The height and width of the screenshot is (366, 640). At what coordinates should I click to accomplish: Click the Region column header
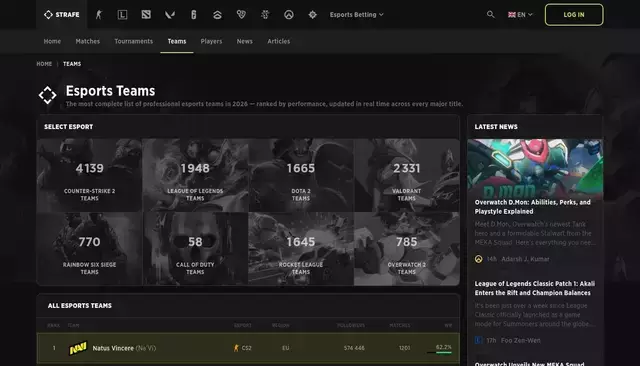click(x=281, y=326)
